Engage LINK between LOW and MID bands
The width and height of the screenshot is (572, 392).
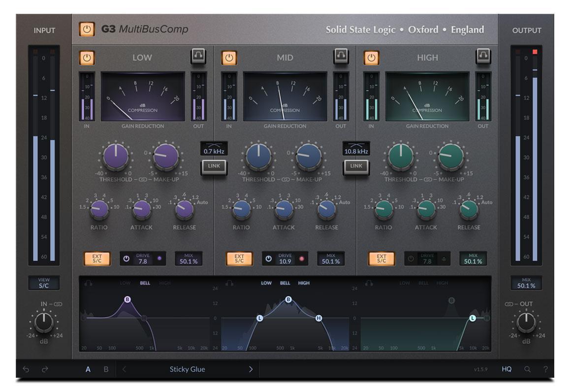tap(215, 167)
